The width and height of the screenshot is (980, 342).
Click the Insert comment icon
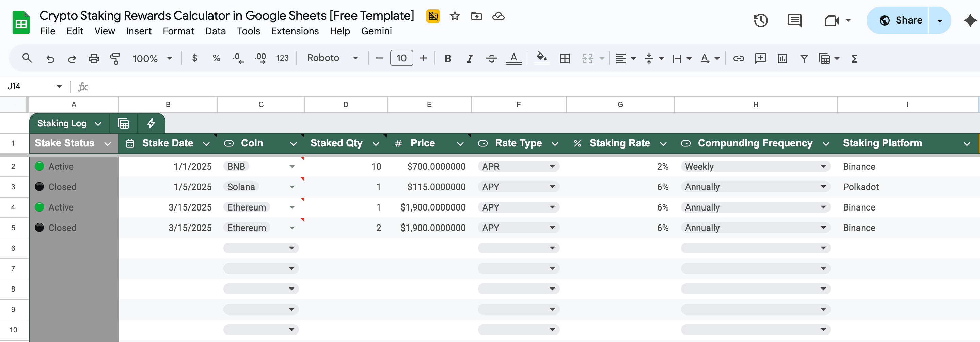[760, 58]
